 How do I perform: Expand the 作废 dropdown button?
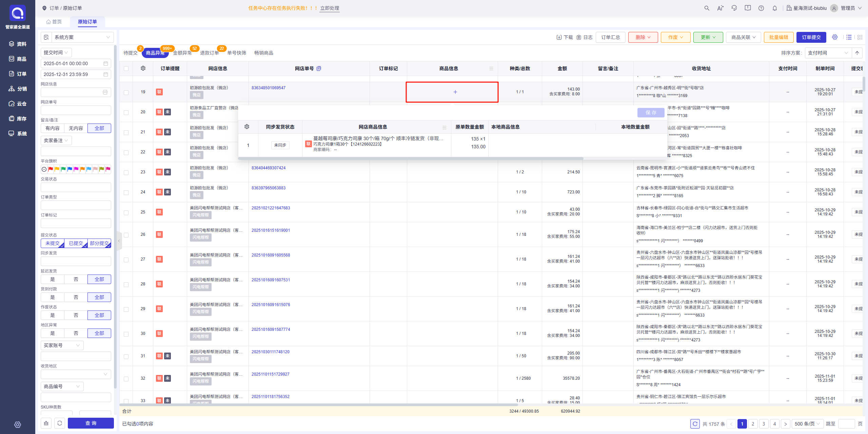tap(675, 37)
